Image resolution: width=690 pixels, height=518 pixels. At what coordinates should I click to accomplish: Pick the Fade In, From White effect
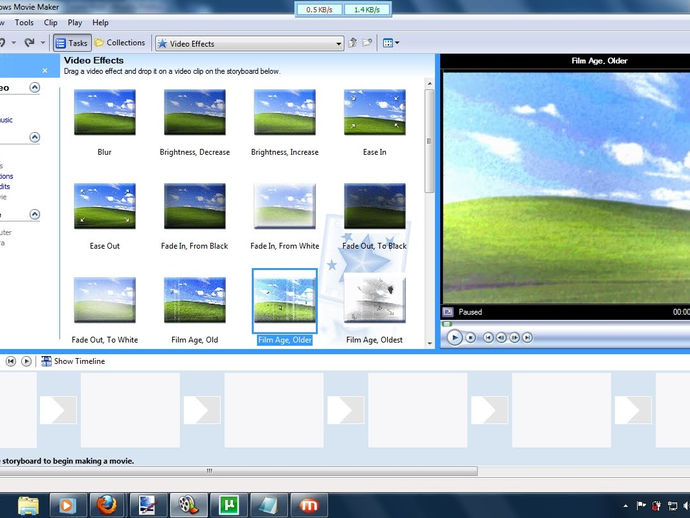click(x=285, y=206)
